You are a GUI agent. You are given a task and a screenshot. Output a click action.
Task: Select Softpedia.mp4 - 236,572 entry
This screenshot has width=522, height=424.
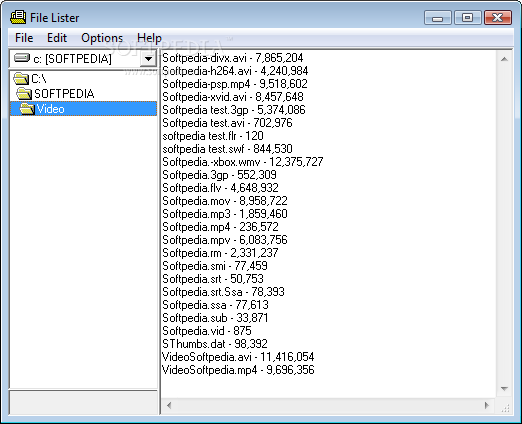(220, 227)
